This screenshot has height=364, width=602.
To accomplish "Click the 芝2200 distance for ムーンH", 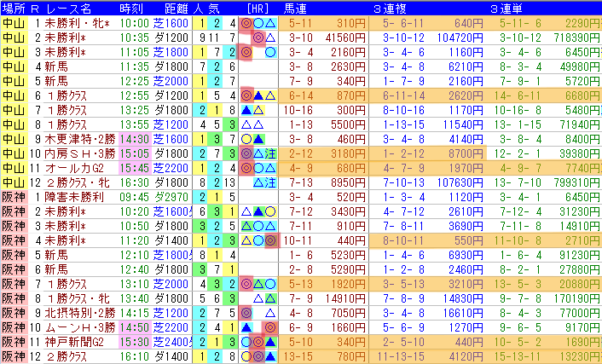I will [x=171, y=327].
